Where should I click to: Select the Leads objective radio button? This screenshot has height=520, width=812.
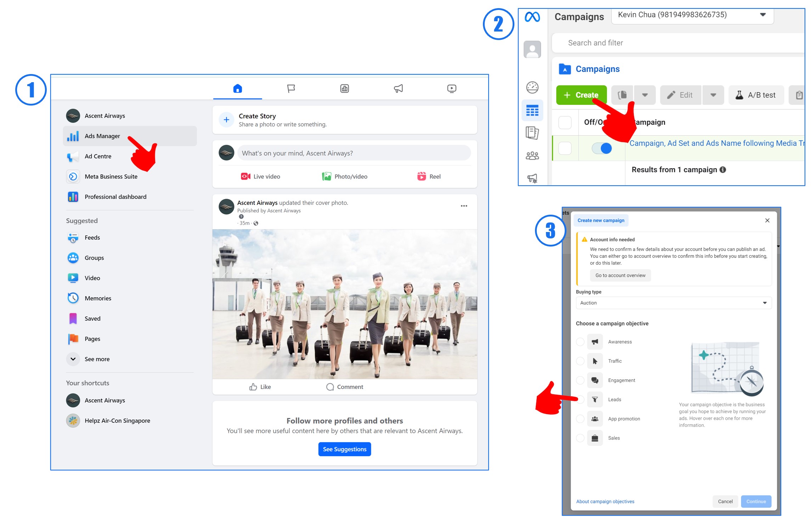(x=580, y=400)
